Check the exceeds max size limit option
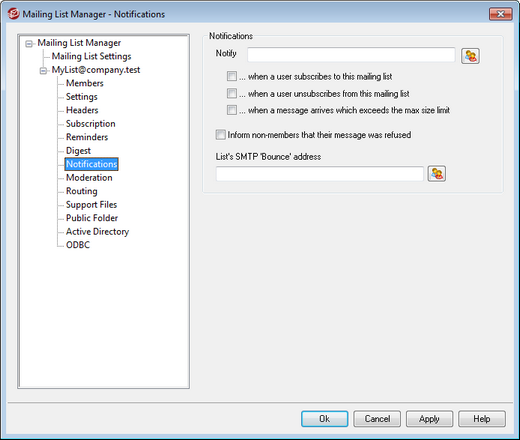This screenshot has height=440, width=520. pos(232,110)
